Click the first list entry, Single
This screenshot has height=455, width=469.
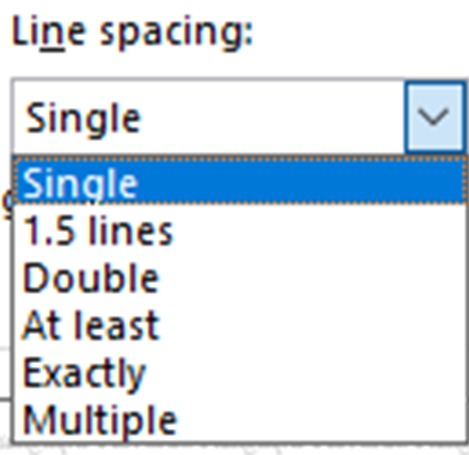pyautogui.click(x=239, y=181)
